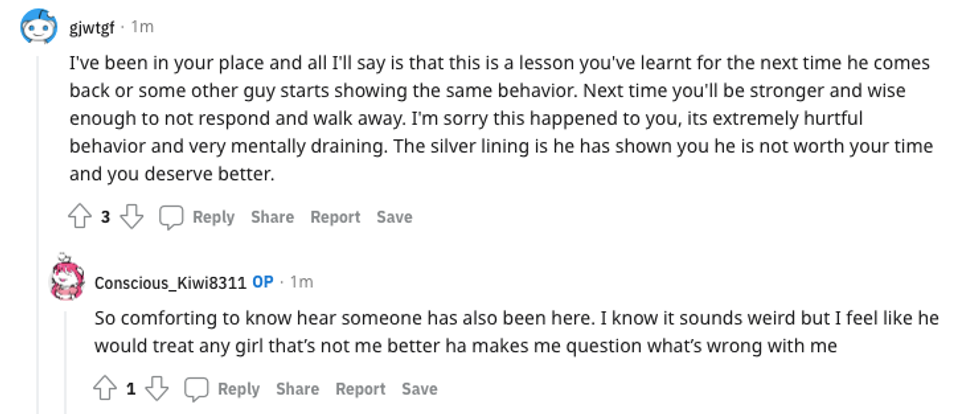This screenshot has width=980, height=414.
Task: Open Conscious_Kiwi8311 username link
Action: (170, 282)
